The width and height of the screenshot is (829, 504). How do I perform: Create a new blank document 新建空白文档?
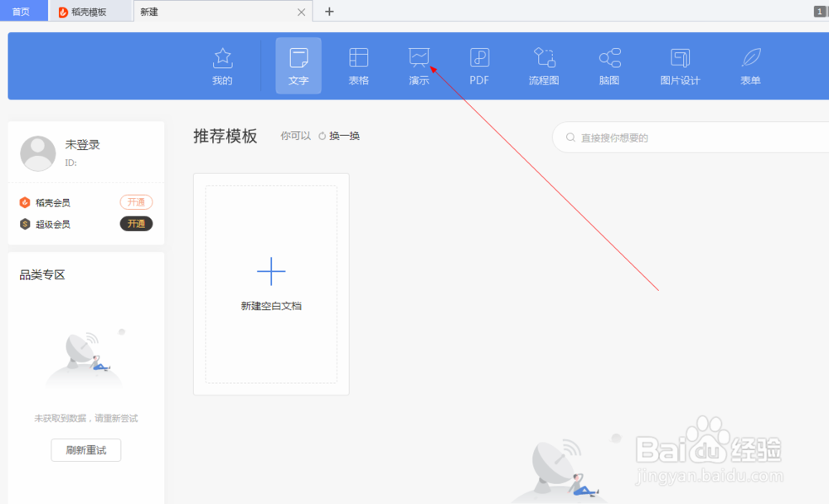pos(271,284)
